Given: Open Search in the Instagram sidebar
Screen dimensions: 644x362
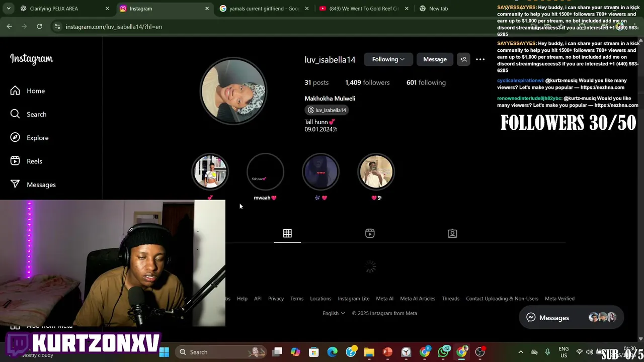Looking at the screenshot, I should click(x=29, y=114).
